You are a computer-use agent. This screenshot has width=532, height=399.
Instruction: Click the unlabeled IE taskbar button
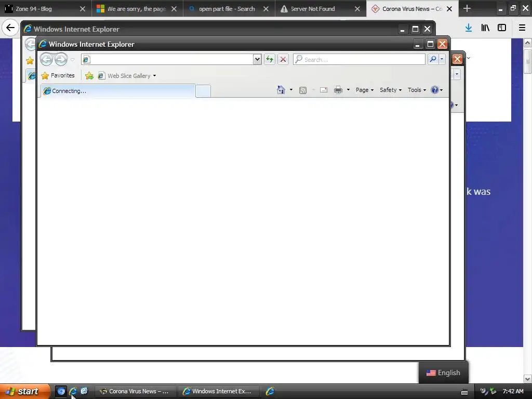(x=270, y=391)
